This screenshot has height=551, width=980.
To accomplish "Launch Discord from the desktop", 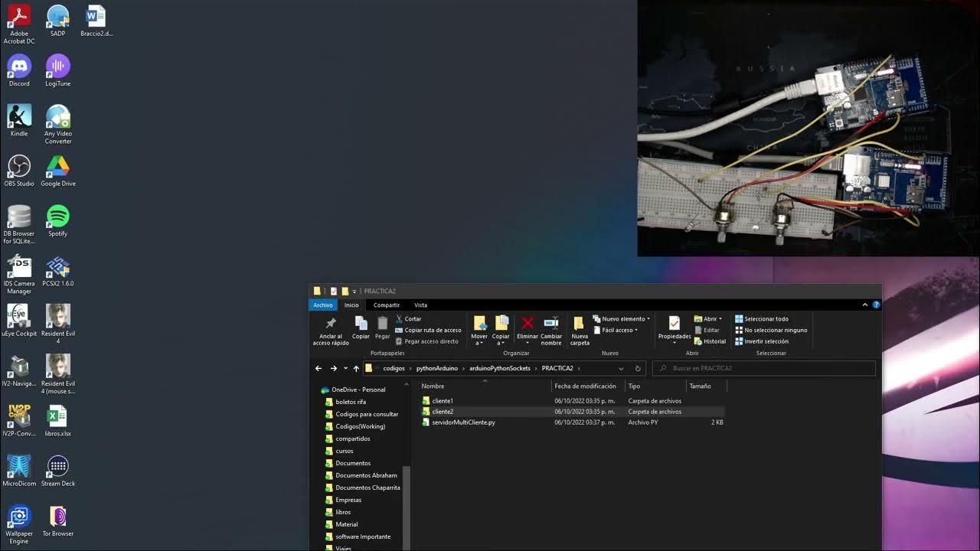I will pyautogui.click(x=19, y=70).
